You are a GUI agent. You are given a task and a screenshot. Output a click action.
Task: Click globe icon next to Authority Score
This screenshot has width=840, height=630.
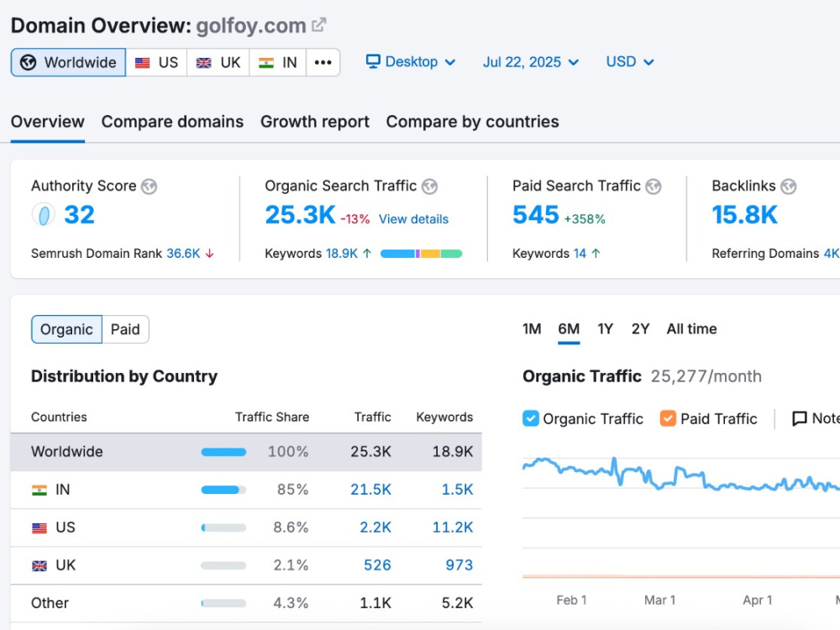tap(149, 186)
